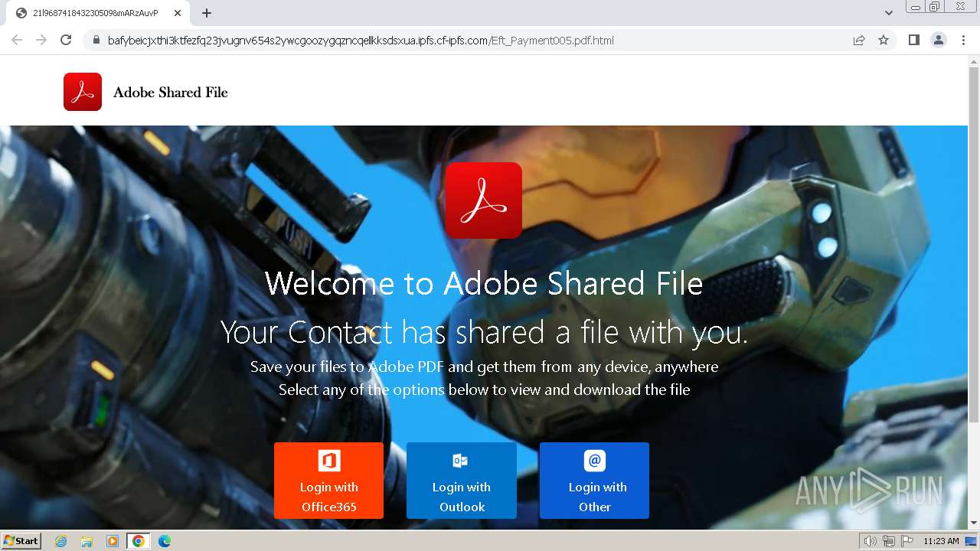Share this page icon in address bar

859,41
